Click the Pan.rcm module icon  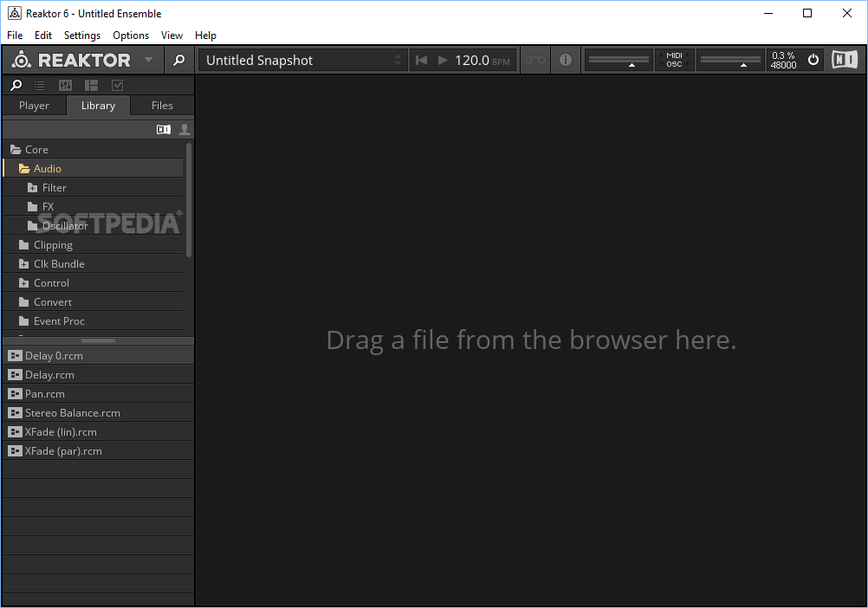click(x=15, y=394)
